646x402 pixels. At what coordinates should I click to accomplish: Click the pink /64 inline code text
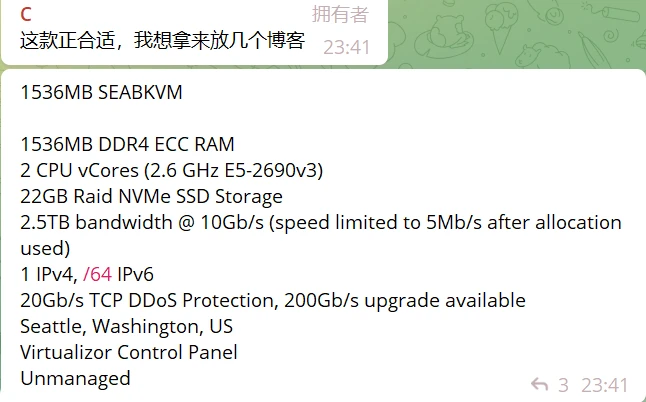97,274
